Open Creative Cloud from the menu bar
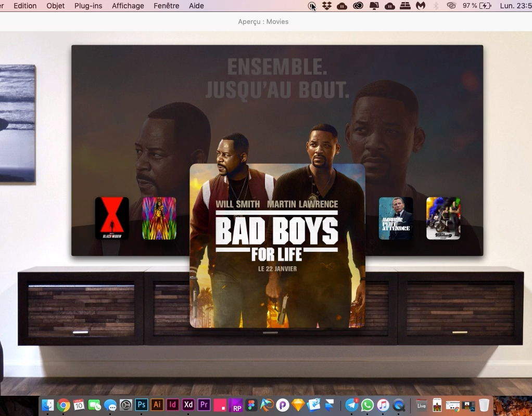Viewport: 532px width, 416px height. [x=358, y=6]
